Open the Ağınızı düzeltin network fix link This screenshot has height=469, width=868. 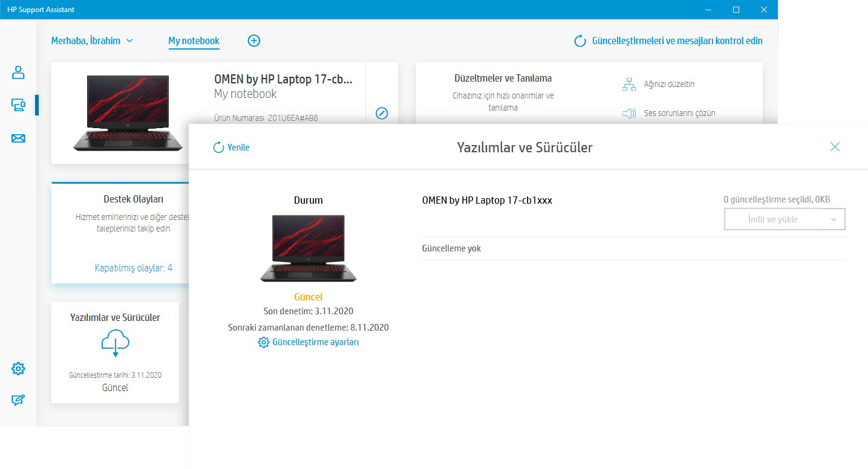pos(659,84)
